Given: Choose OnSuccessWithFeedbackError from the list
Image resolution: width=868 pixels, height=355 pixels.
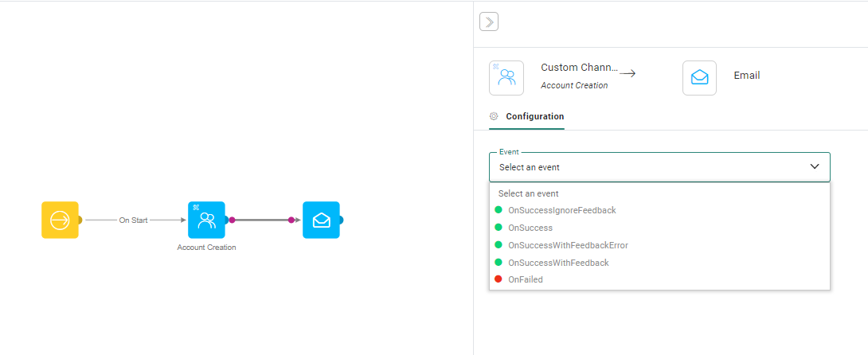Looking at the screenshot, I should pyautogui.click(x=568, y=245).
